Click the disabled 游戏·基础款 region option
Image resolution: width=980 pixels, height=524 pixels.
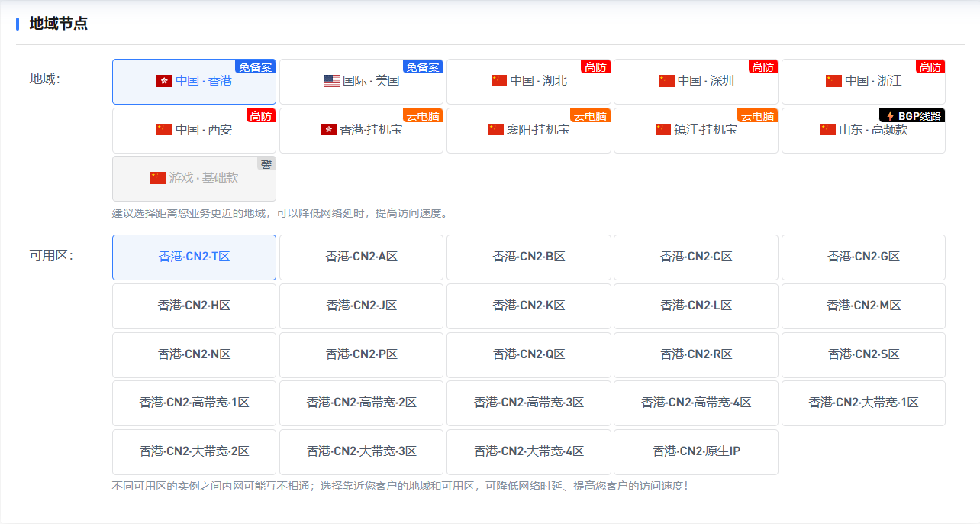pos(194,179)
